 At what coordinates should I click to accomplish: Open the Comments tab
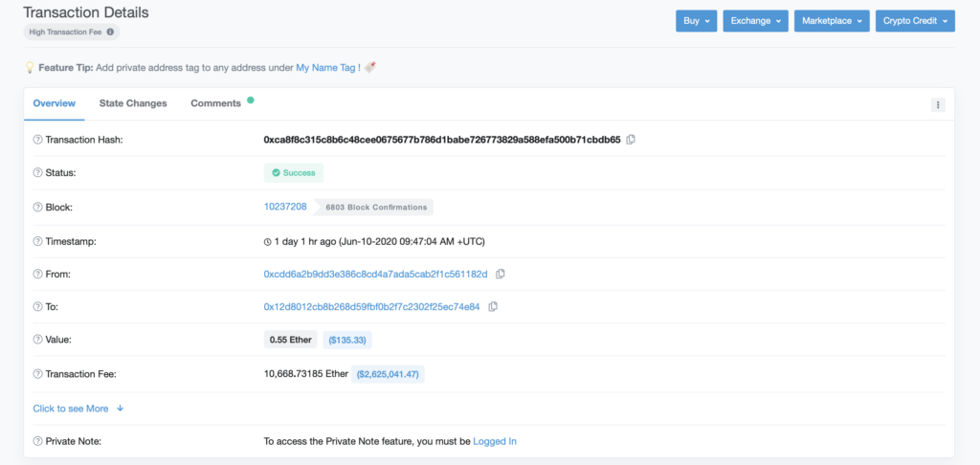[x=215, y=103]
